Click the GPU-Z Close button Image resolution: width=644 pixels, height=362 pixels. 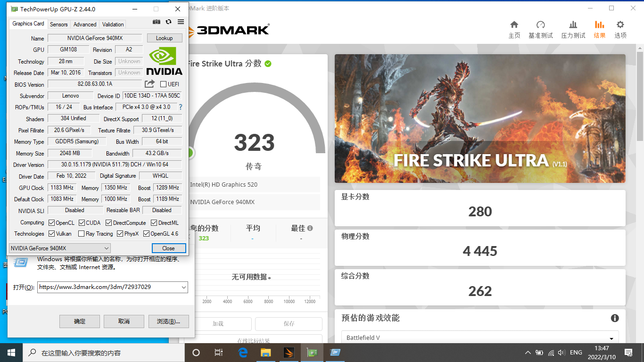(x=169, y=248)
